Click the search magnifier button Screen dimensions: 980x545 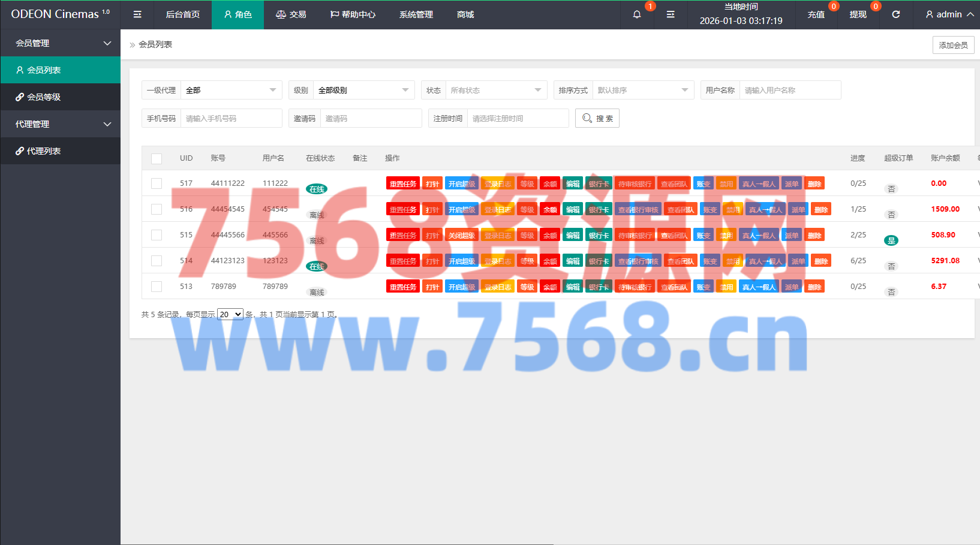[x=597, y=118]
